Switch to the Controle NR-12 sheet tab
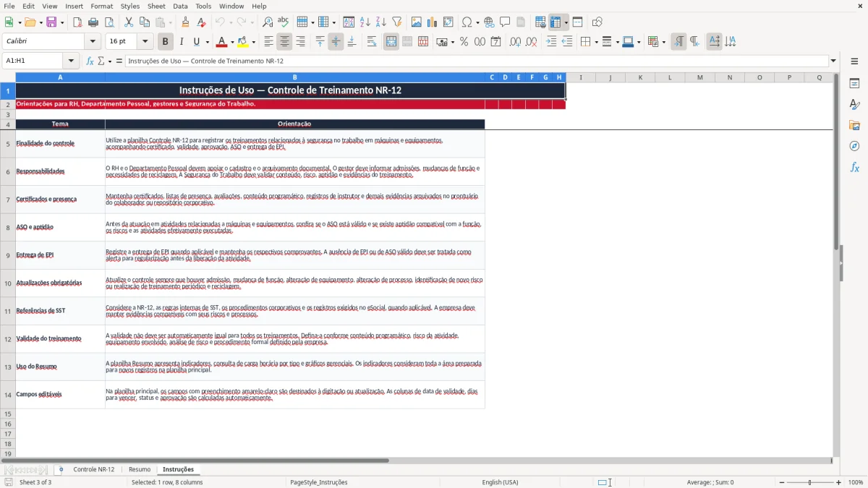868x488 pixels. [94, 470]
